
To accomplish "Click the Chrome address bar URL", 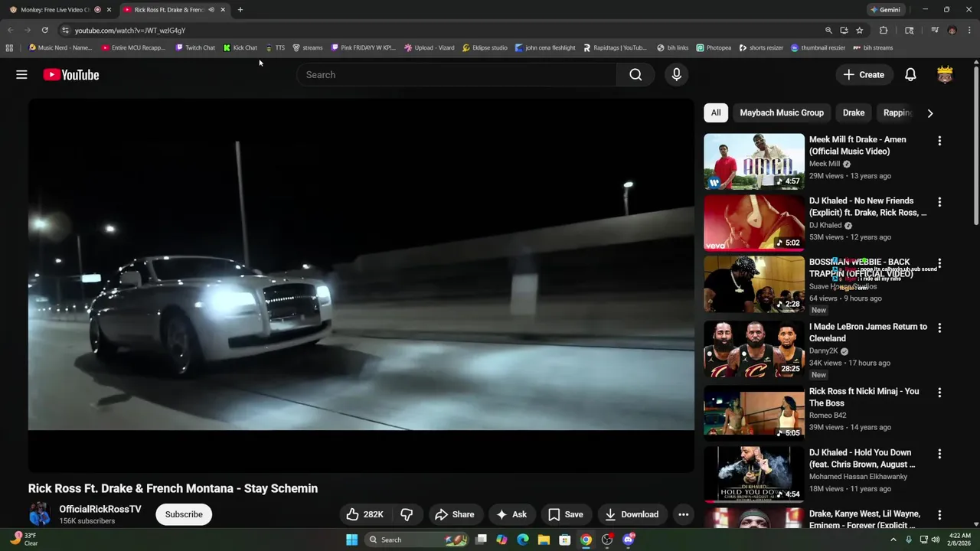I will 130,31.
